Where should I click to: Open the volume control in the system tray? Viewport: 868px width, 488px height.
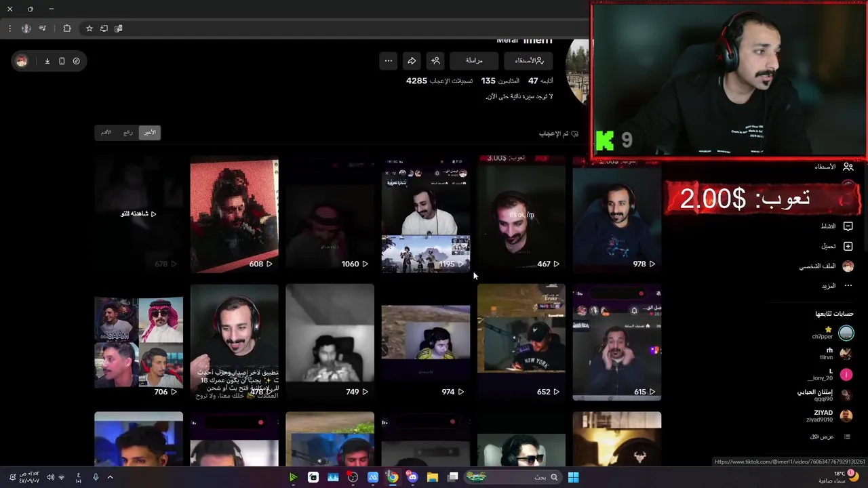[x=50, y=477]
